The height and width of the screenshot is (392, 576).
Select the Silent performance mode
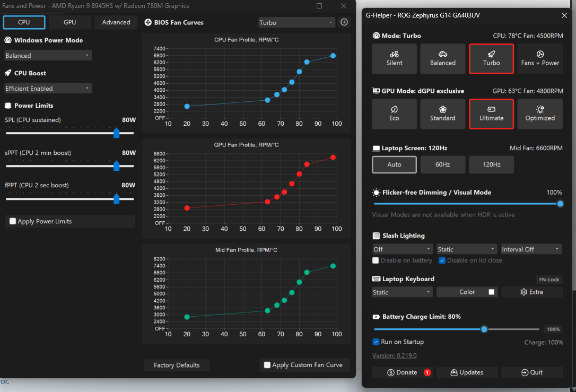pyautogui.click(x=394, y=59)
